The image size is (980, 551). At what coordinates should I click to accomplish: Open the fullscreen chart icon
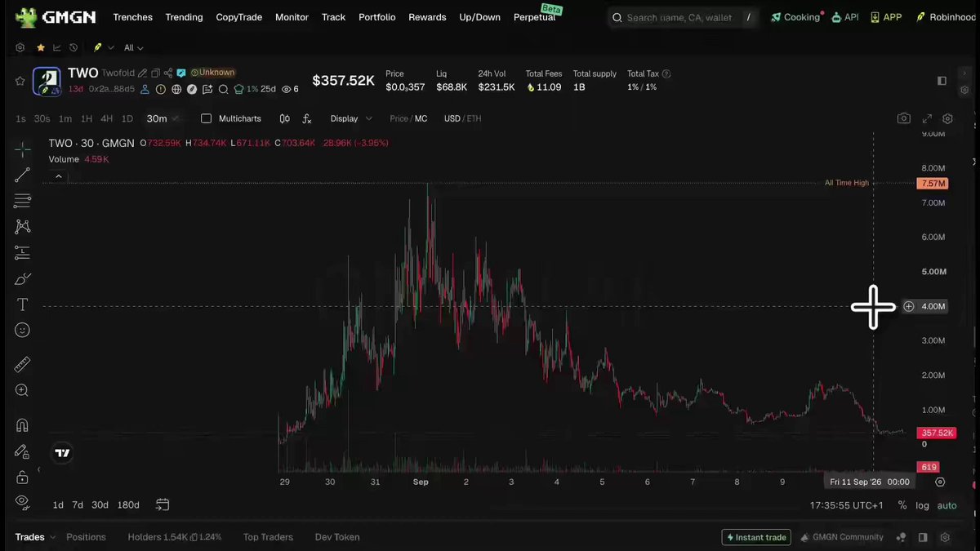(927, 118)
